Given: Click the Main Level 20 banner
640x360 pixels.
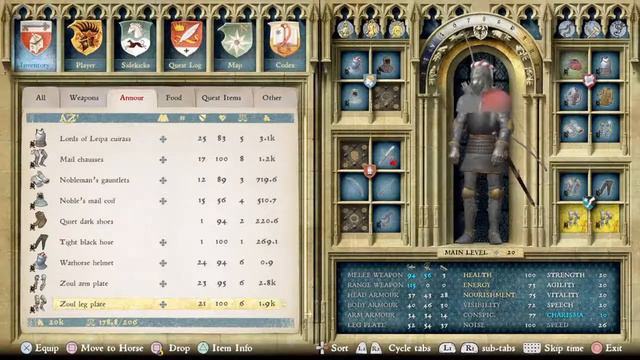Looking at the screenshot, I should [x=480, y=253].
